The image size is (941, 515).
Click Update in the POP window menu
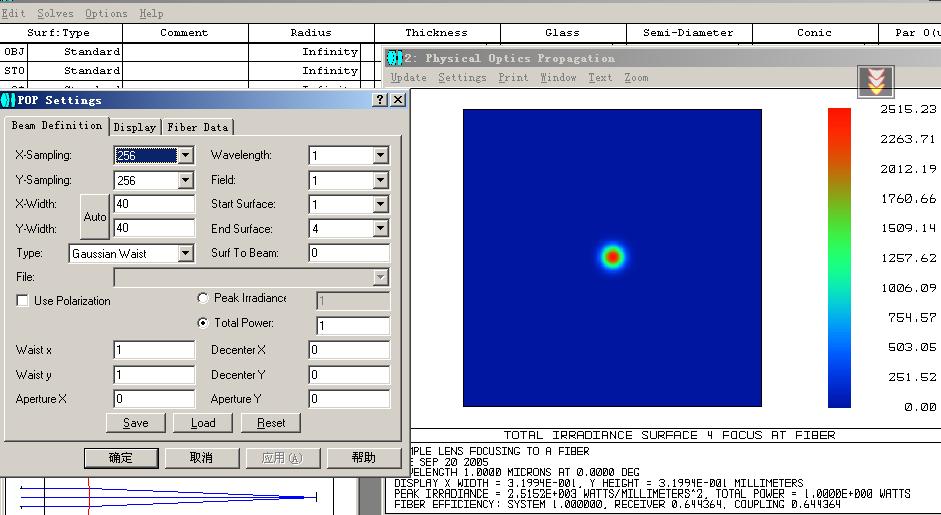pyautogui.click(x=409, y=77)
